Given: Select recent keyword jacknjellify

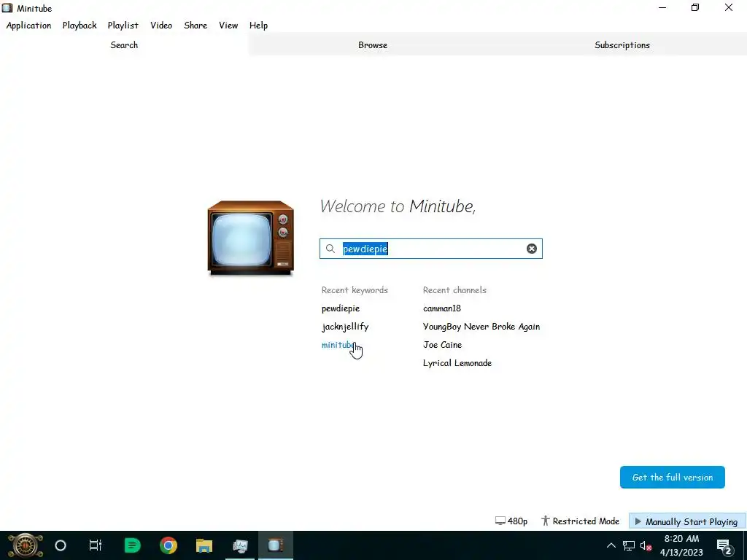Looking at the screenshot, I should pyautogui.click(x=345, y=327).
